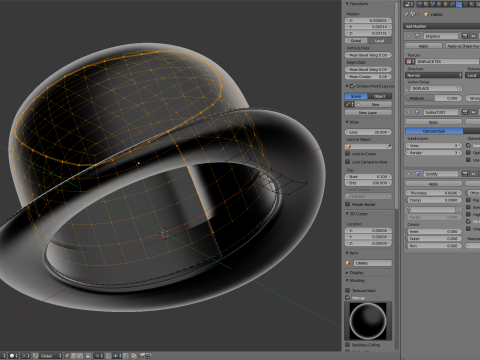Viewport: 480px width, 360px height.
Task: Switch grease pencil source to Object
Action: coord(380,96)
